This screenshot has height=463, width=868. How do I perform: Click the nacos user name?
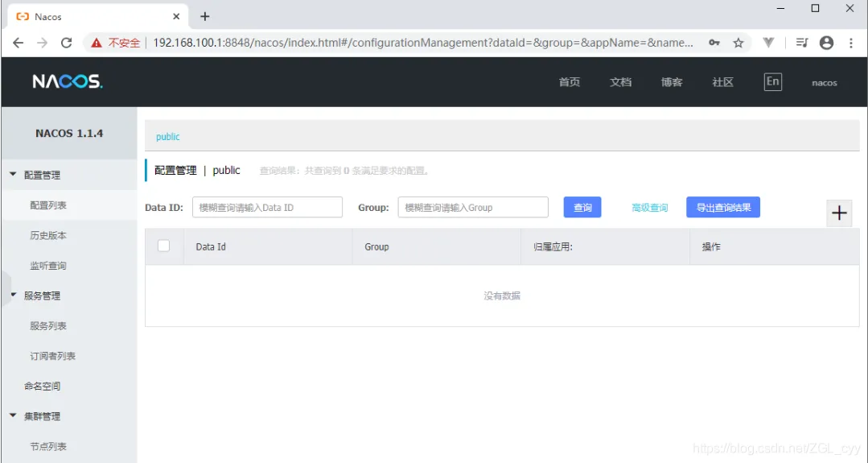pyautogui.click(x=825, y=83)
